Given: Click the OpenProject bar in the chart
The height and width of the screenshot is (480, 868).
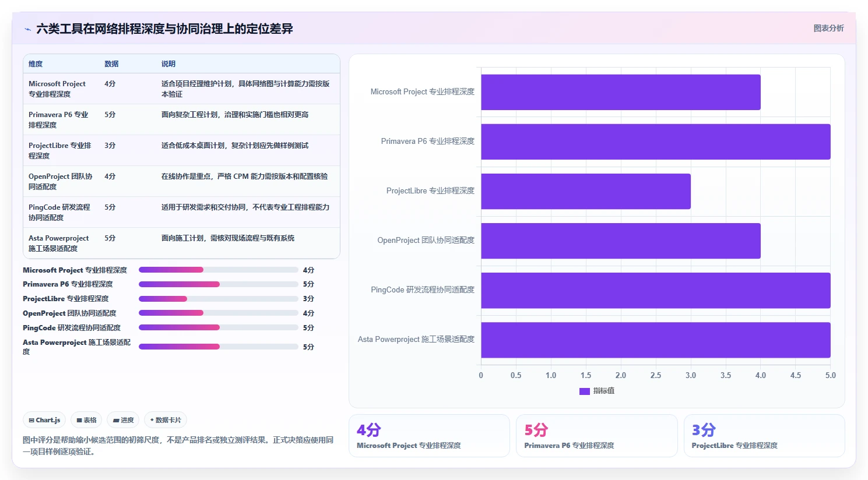Looking at the screenshot, I should [621, 241].
